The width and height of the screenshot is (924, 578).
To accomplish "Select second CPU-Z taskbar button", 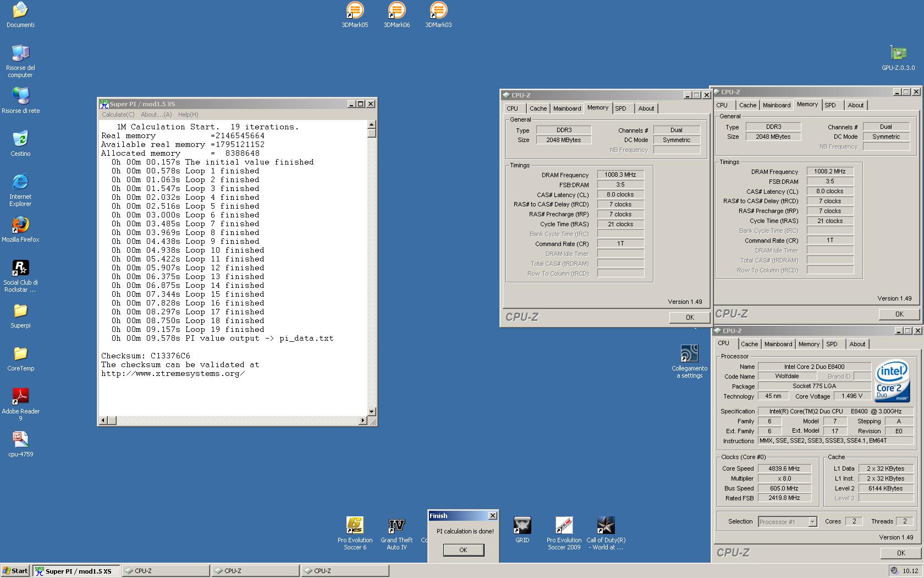I will [255, 571].
